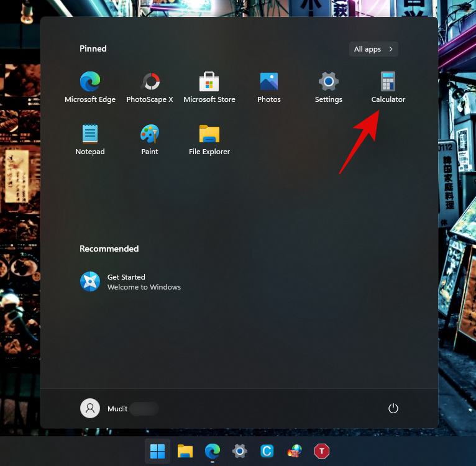Open Notepad from pinned apps
476x466 pixels.
click(x=90, y=139)
